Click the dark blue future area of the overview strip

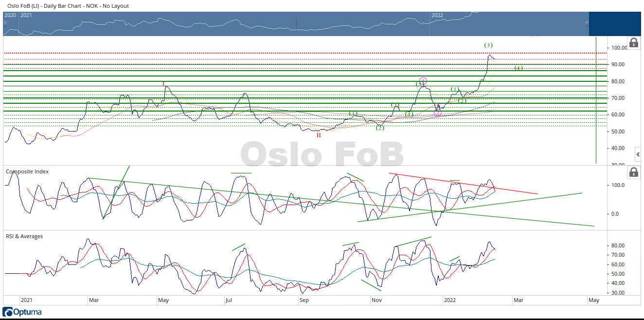[615, 23]
